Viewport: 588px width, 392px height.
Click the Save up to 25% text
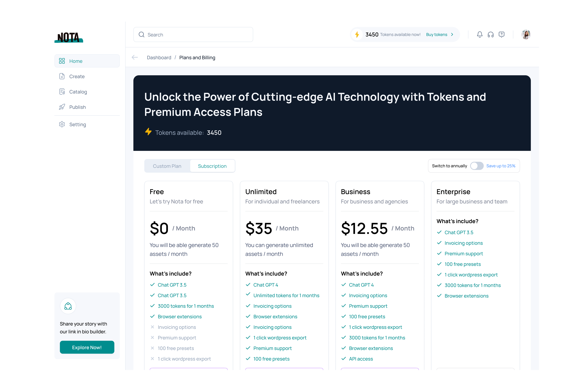coord(501,166)
